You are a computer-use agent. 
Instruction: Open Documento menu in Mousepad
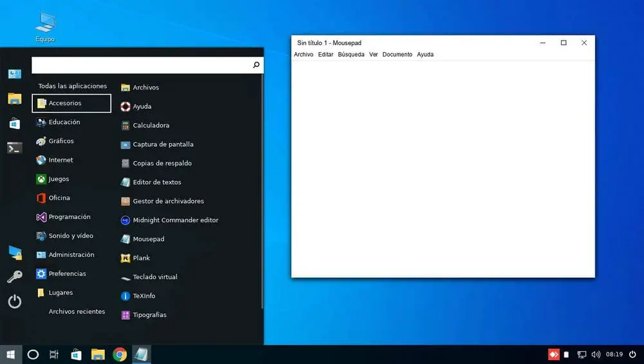tap(397, 54)
